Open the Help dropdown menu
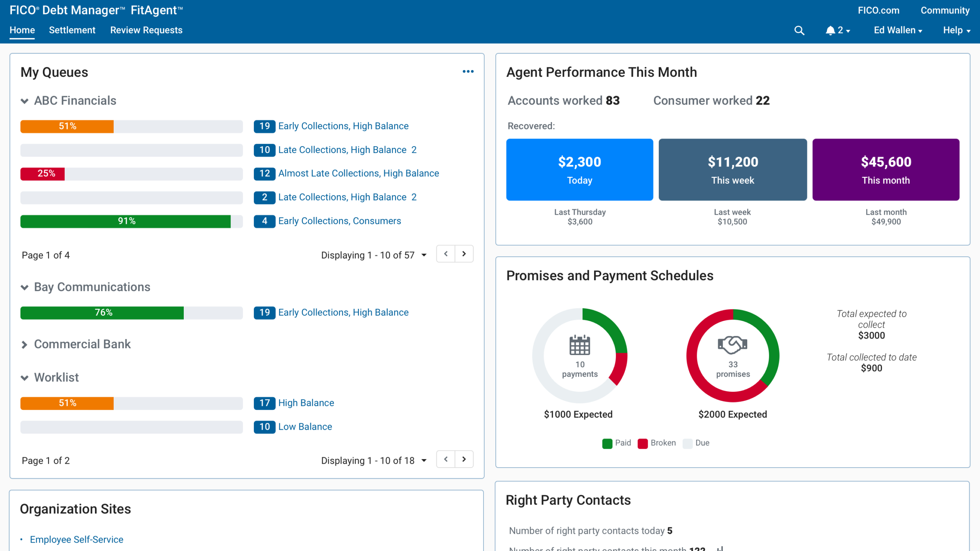Image resolution: width=980 pixels, height=551 pixels. (956, 30)
